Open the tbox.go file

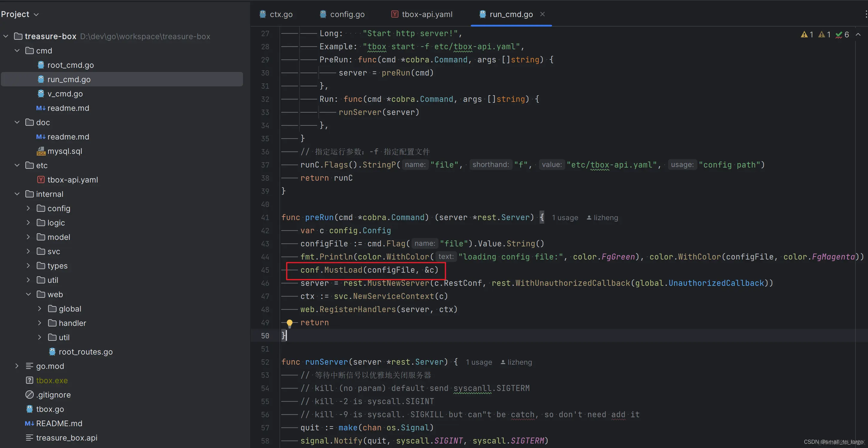point(50,409)
